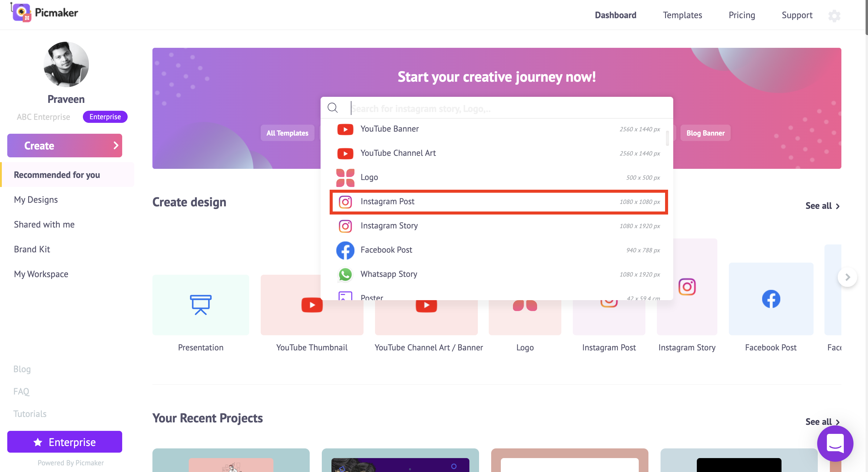The width and height of the screenshot is (868, 472).
Task: Click the Enterprise plan badge
Action: coord(105,117)
